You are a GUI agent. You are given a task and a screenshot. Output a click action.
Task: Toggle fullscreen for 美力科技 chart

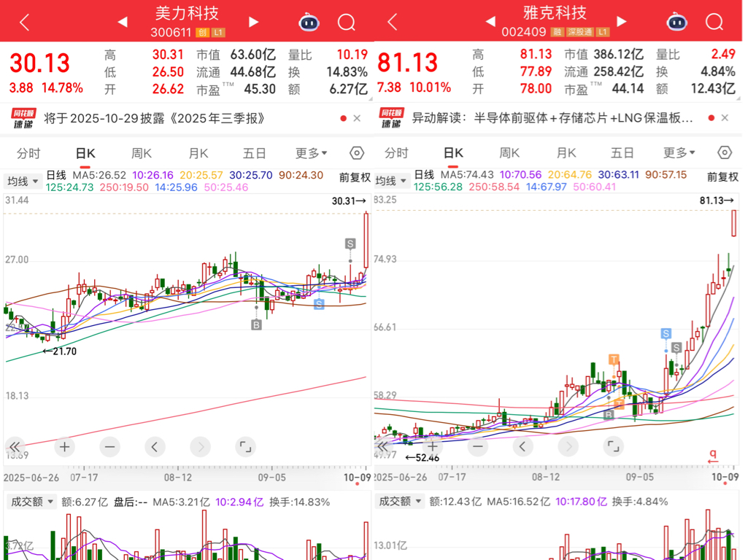tap(245, 447)
